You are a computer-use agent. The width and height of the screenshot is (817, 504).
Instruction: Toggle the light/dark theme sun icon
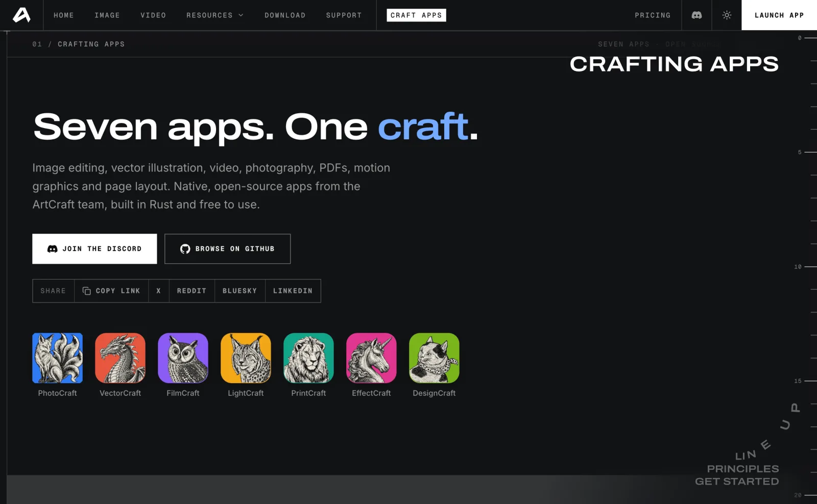click(727, 15)
